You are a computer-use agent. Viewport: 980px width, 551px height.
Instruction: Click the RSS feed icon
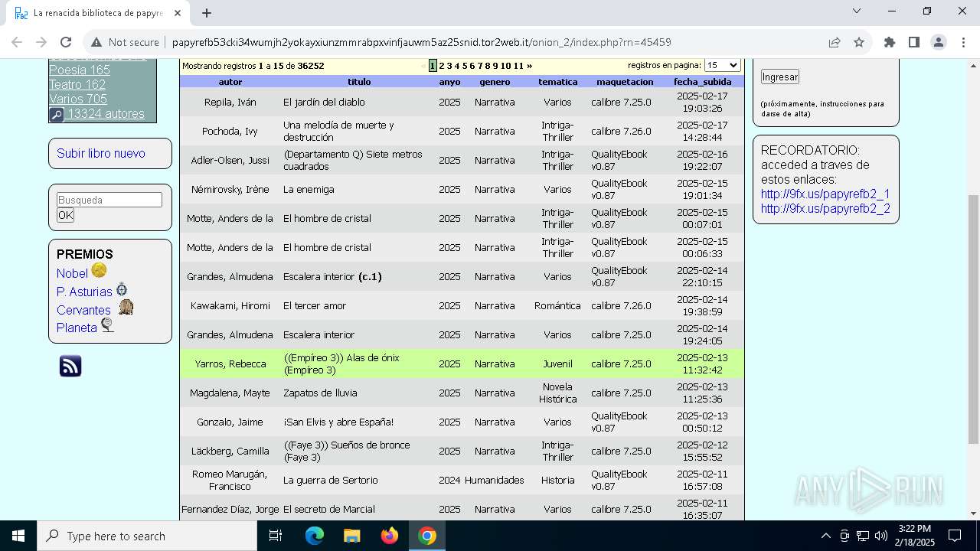coord(70,367)
